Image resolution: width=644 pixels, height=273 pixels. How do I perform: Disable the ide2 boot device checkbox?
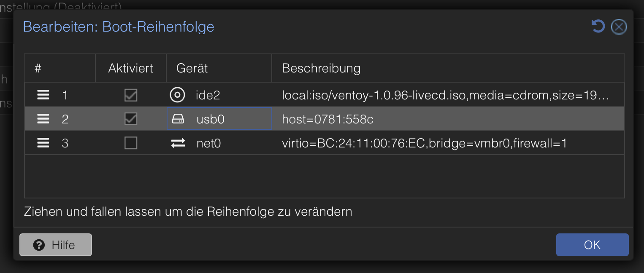pyautogui.click(x=131, y=95)
